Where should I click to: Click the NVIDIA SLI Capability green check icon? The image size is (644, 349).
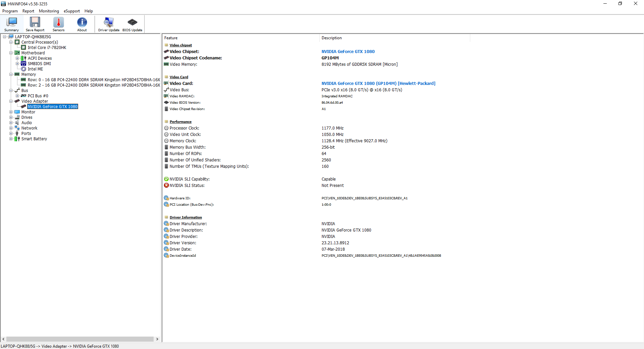(x=166, y=179)
